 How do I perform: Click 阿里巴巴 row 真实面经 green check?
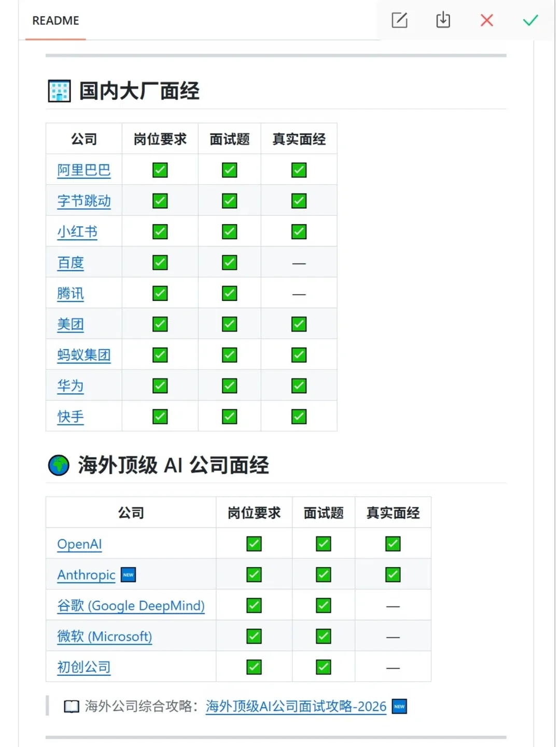[299, 170]
